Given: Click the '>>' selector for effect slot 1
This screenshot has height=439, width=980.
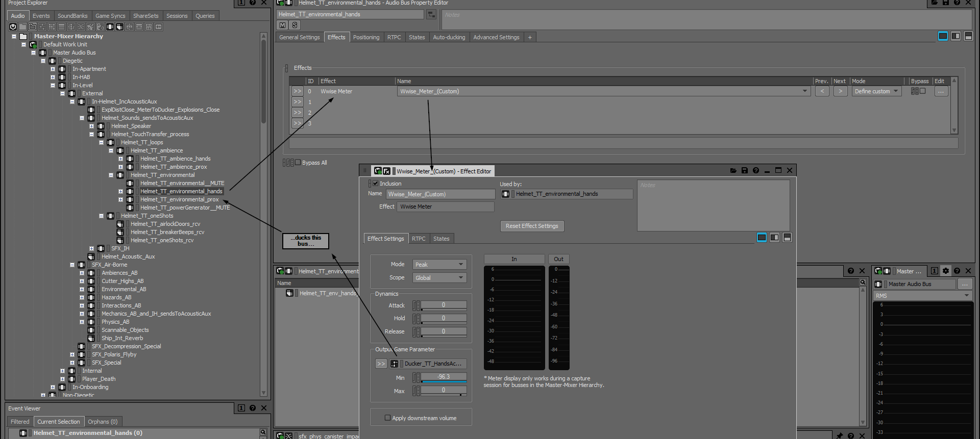Looking at the screenshot, I should point(297,102).
